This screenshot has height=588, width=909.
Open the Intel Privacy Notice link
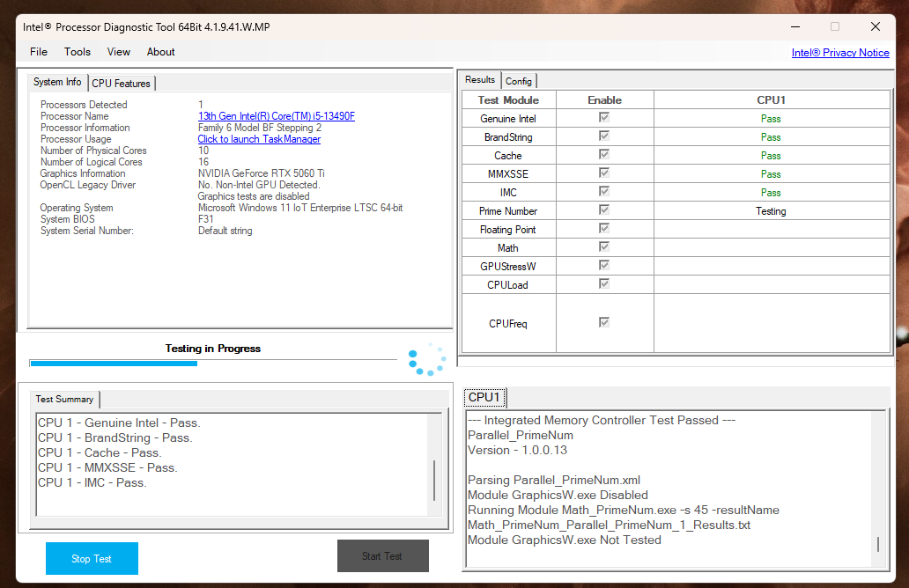pos(840,53)
